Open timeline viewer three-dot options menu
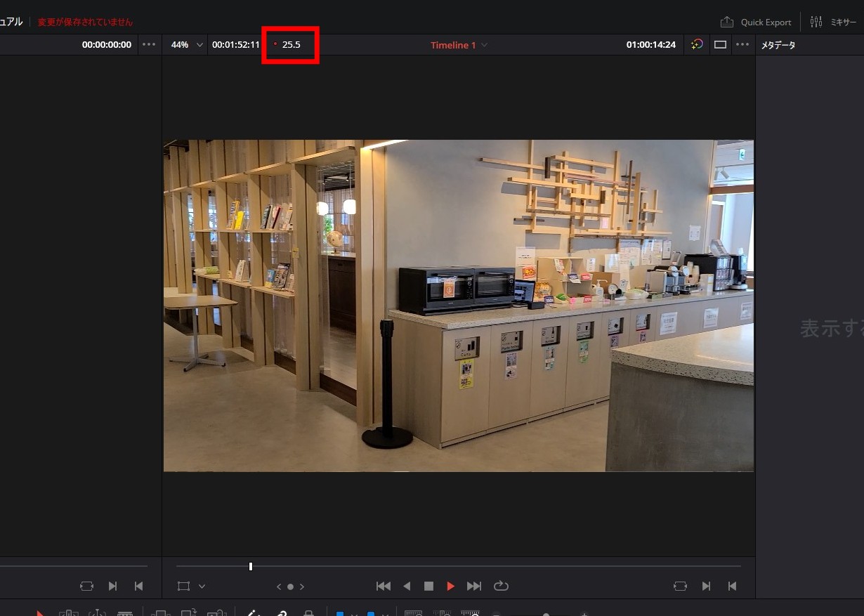 742,44
